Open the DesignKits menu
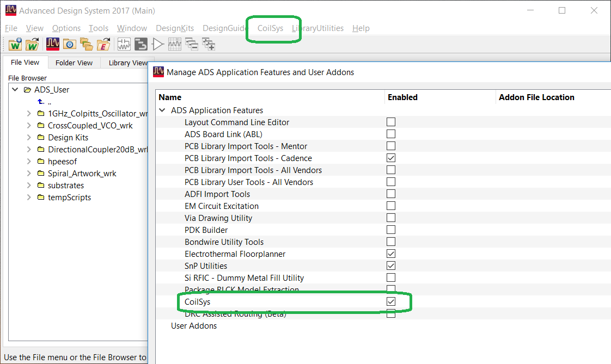The width and height of the screenshot is (611, 364). click(175, 28)
